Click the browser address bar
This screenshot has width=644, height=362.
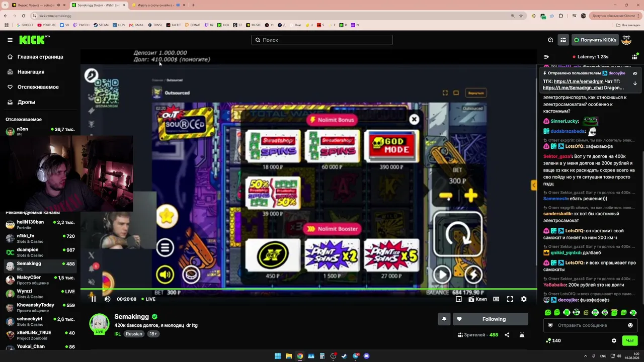272,16
